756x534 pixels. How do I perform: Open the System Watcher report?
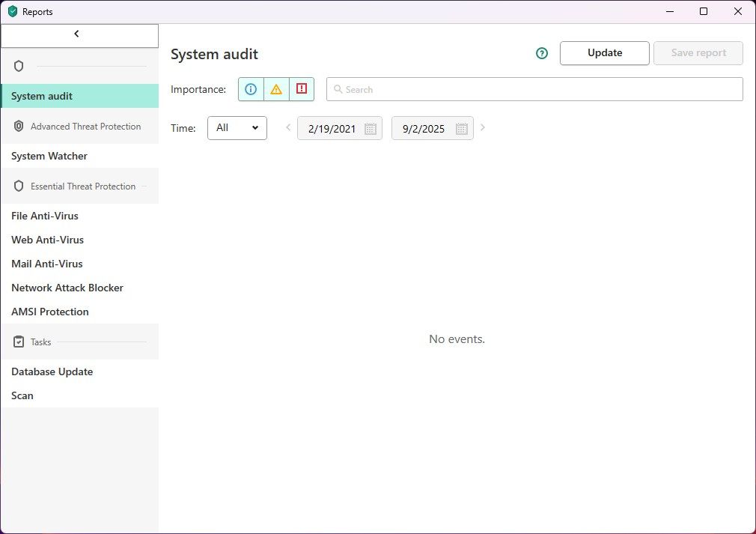(x=79, y=156)
